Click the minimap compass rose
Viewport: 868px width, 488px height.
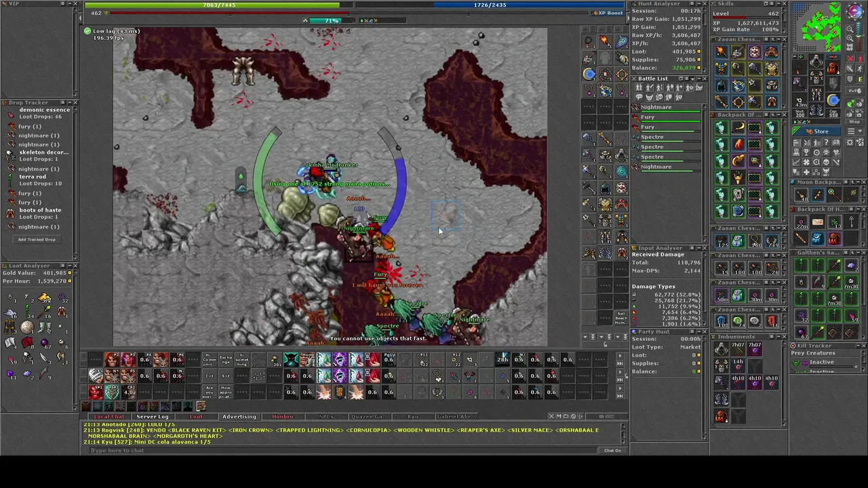[856, 11]
